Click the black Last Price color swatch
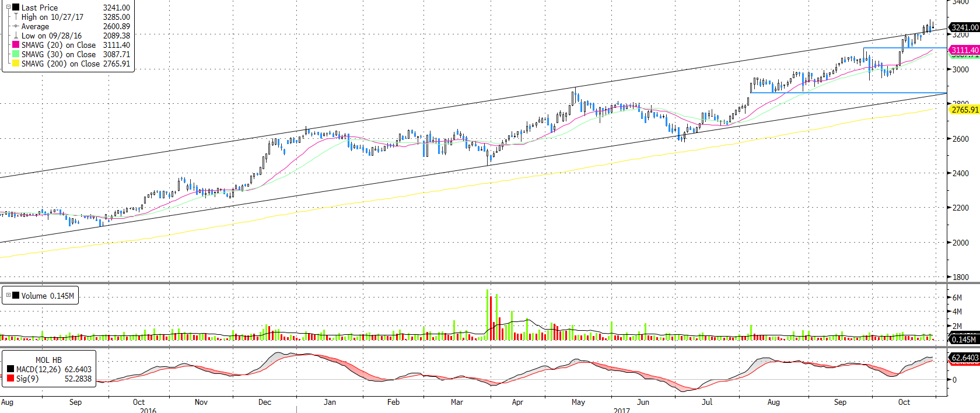Screen dimensions: 980x413 (16, 8)
